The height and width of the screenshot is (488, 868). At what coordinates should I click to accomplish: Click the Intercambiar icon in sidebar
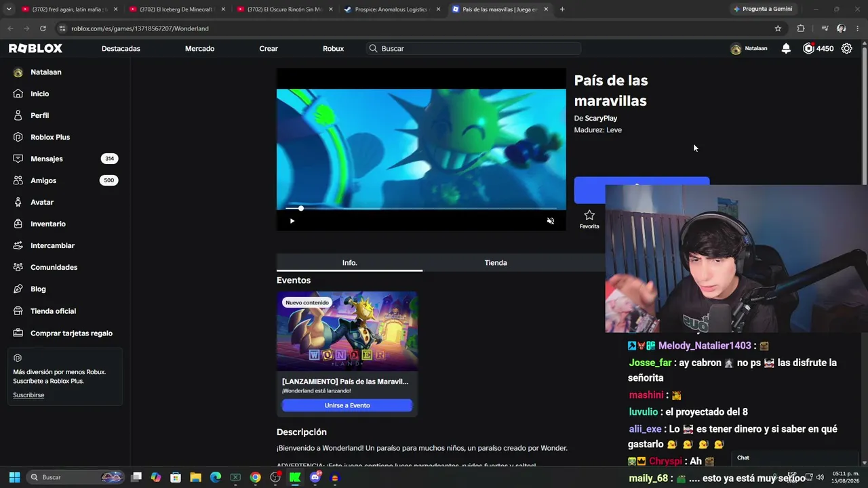(18, 245)
